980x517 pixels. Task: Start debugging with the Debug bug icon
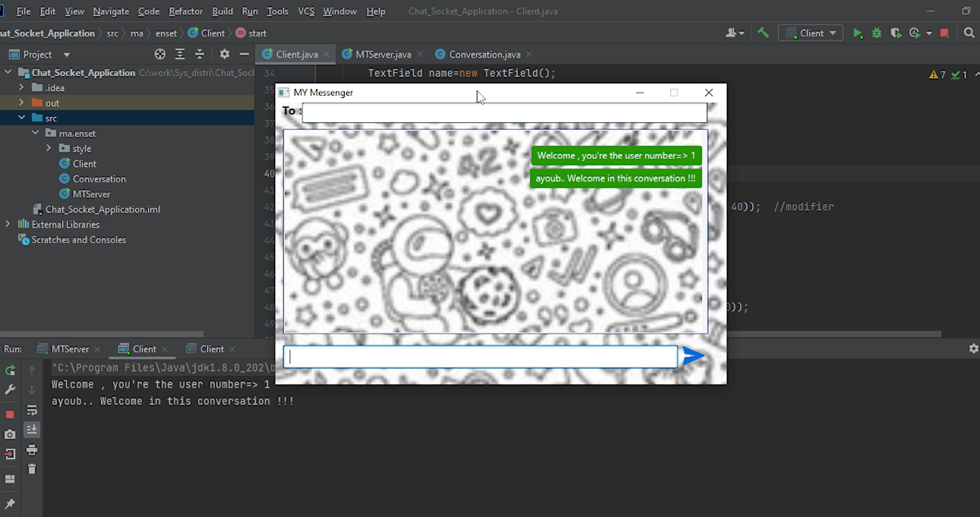pos(876,33)
